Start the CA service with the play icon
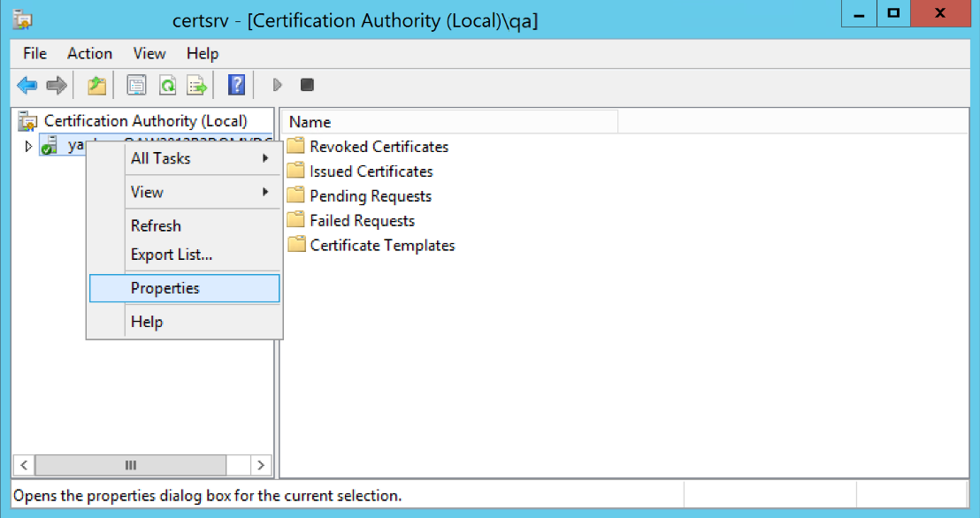Viewport: 980px width, 518px height. [276, 85]
